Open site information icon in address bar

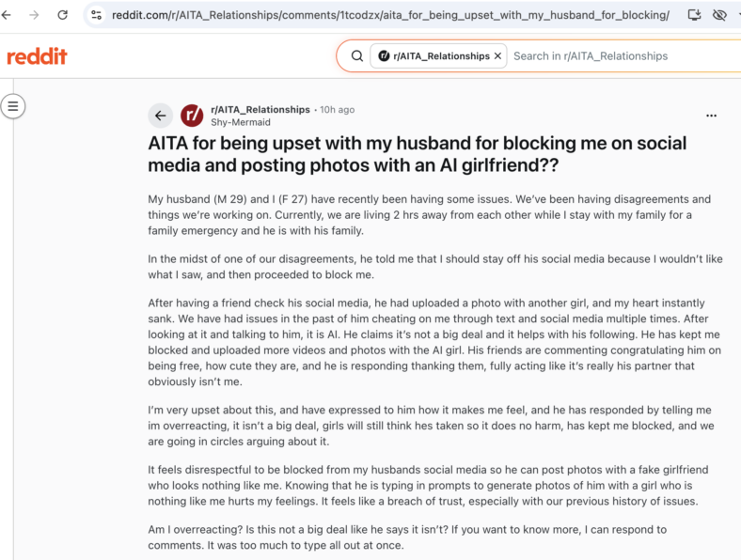(97, 15)
